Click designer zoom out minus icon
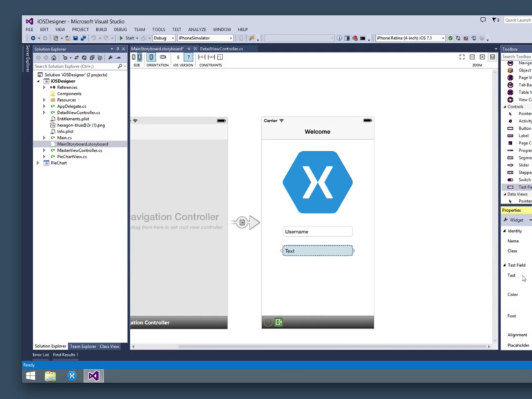The image size is (532, 399). pyautogui.click(x=472, y=57)
